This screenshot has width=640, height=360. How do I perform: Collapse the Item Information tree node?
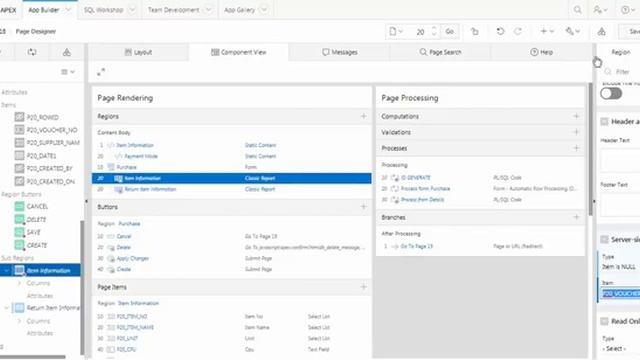(7, 270)
